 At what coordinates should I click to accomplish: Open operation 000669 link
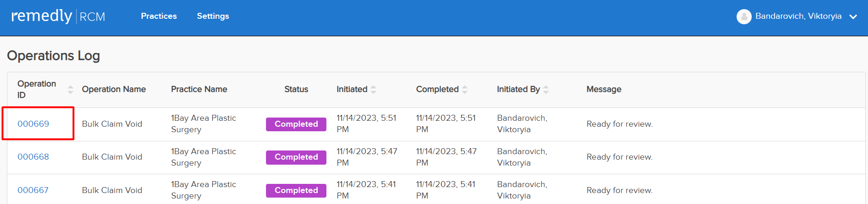coord(33,124)
